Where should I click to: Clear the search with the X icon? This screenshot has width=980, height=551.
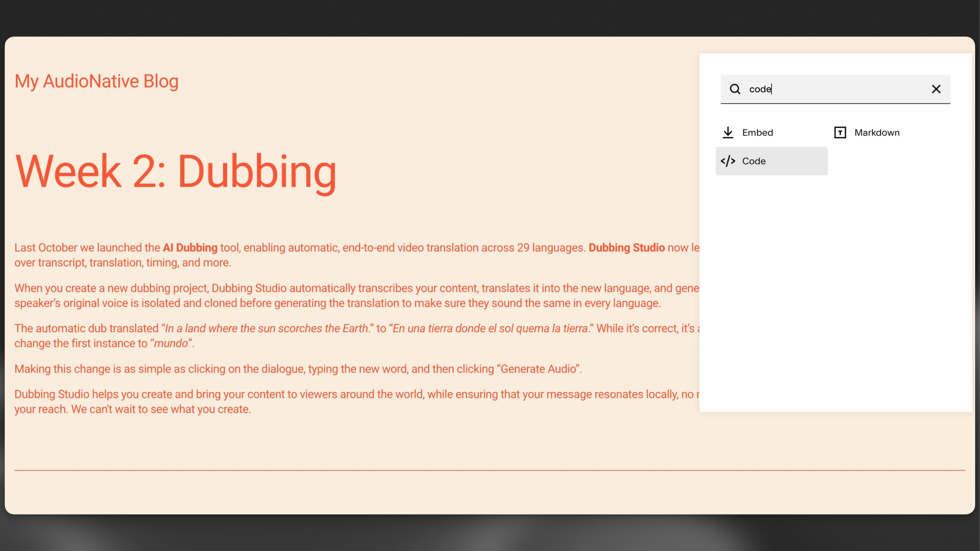936,89
